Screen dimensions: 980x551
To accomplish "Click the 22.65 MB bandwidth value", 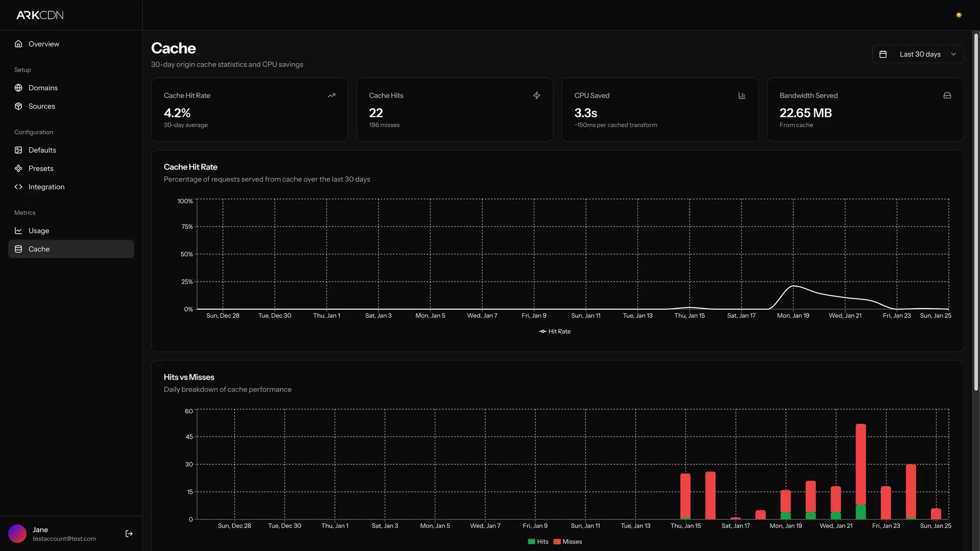I will pyautogui.click(x=805, y=113).
